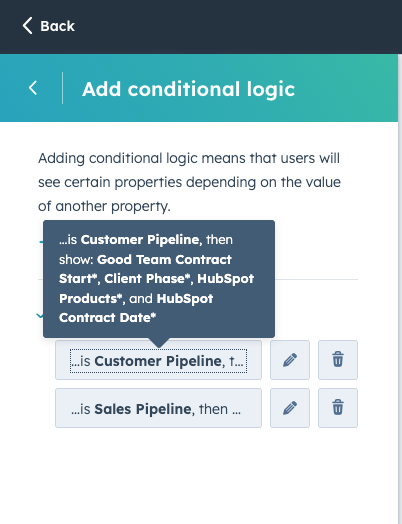Viewport: 402px width, 524px height.
Task: Click the conditional logic description paragraph
Action: (x=189, y=182)
